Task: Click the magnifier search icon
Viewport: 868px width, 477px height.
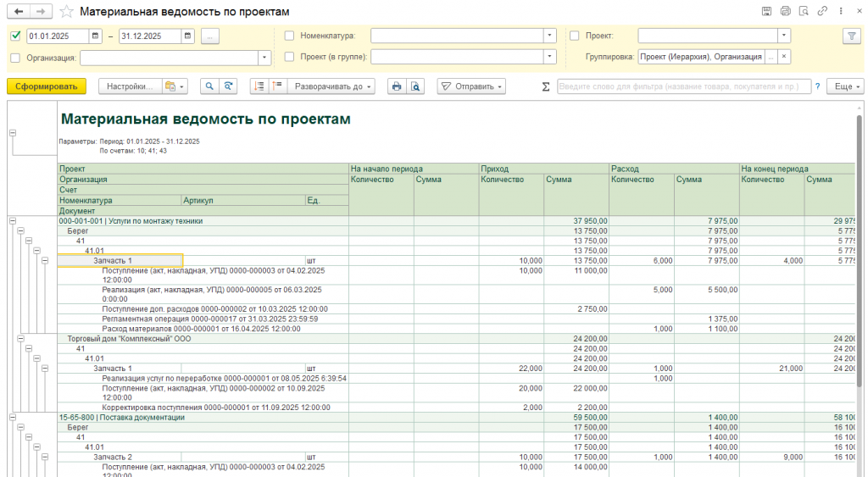Action: pyautogui.click(x=209, y=86)
